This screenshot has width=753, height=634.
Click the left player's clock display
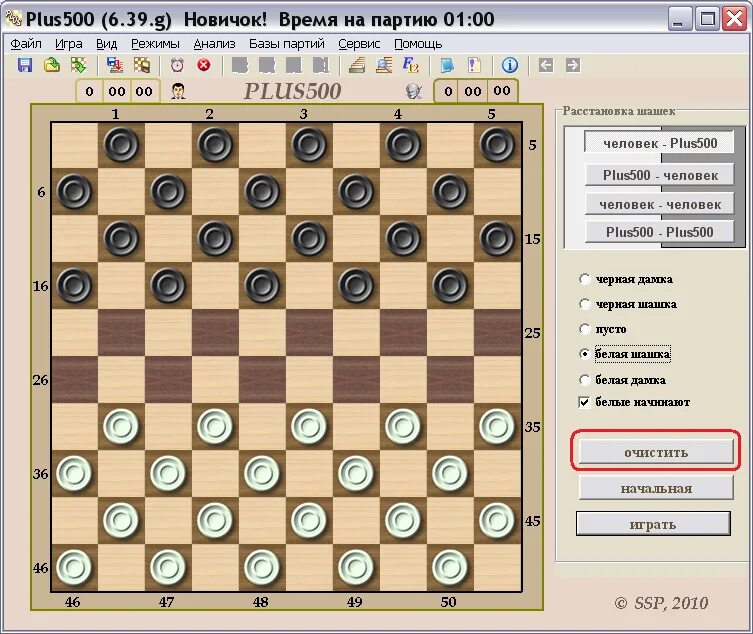click(x=117, y=91)
